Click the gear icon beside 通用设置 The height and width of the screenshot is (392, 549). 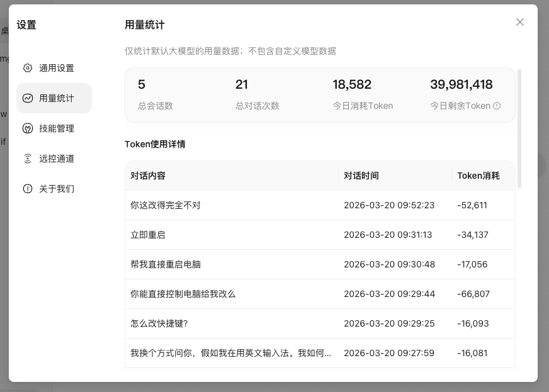pyautogui.click(x=28, y=68)
